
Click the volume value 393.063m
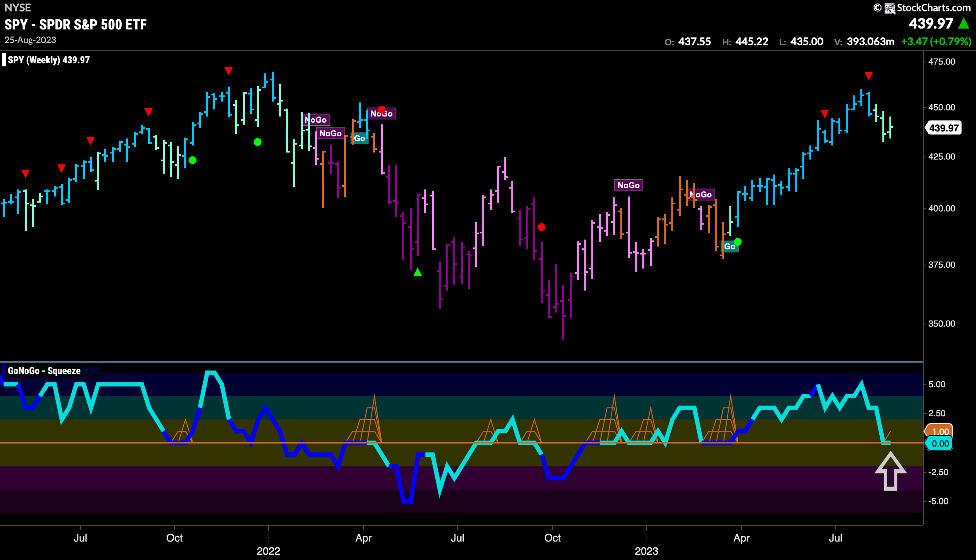pyautogui.click(x=870, y=42)
